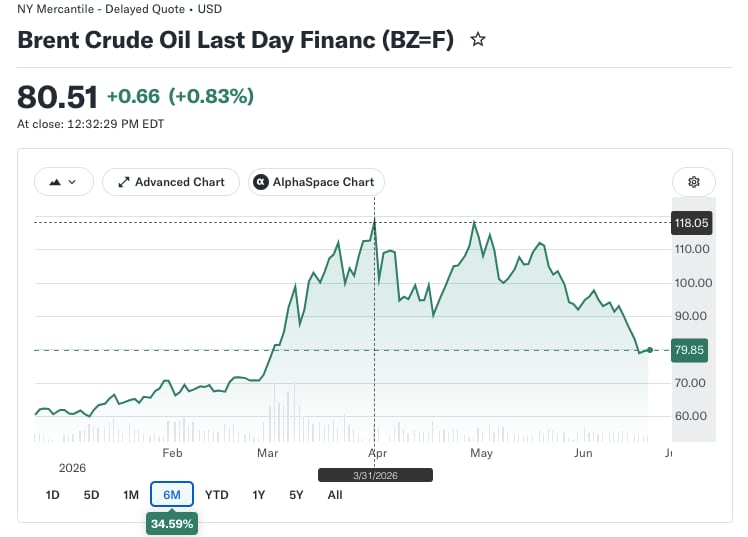Image resolution: width=748 pixels, height=537 pixels.
Task: Click the NY Mercantile Delayed Quote text
Action: point(119,9)
